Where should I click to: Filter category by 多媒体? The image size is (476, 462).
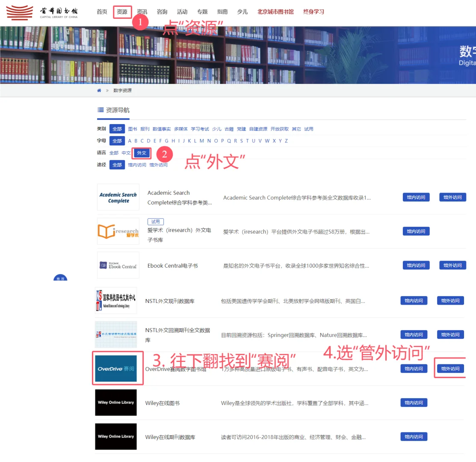180,129
